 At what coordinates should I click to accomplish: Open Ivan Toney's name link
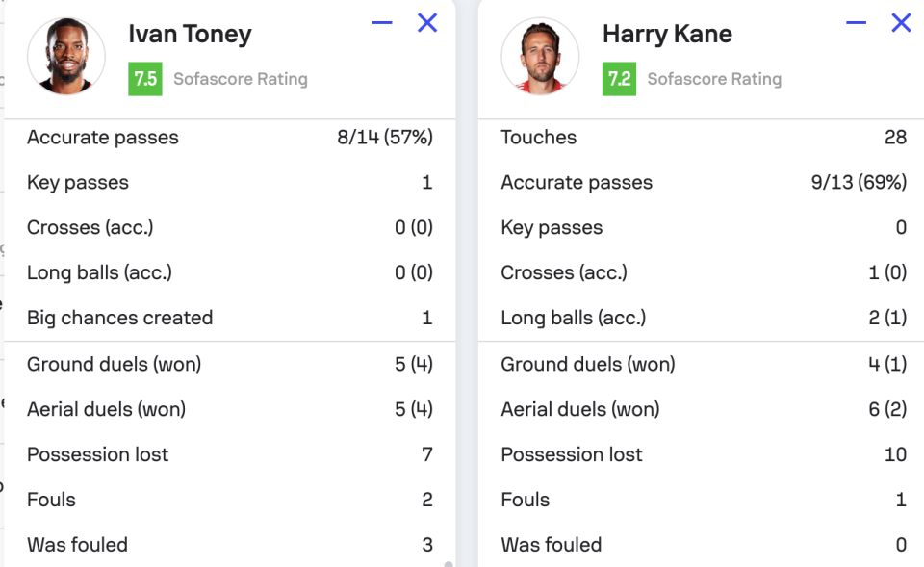[x=190, y=35]
